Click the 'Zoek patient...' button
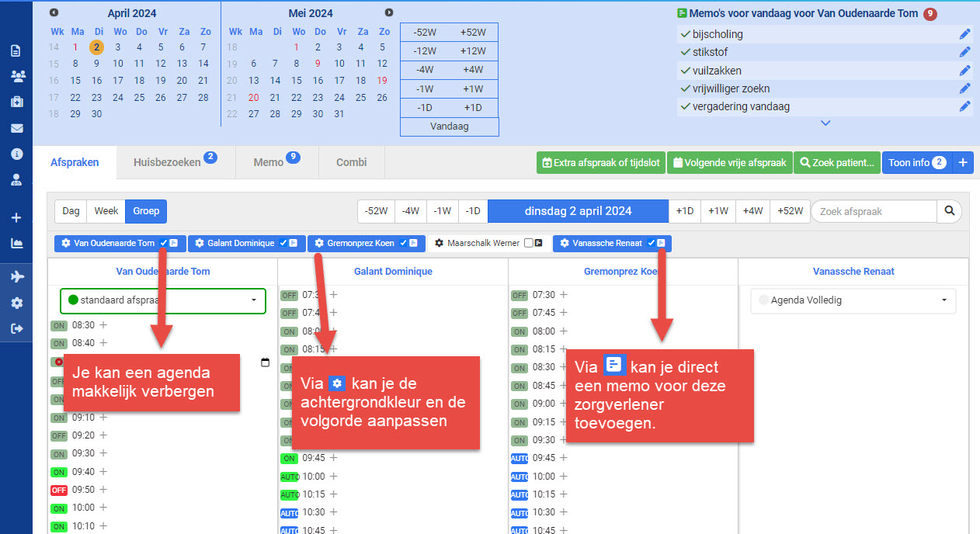 click(837, 163)
